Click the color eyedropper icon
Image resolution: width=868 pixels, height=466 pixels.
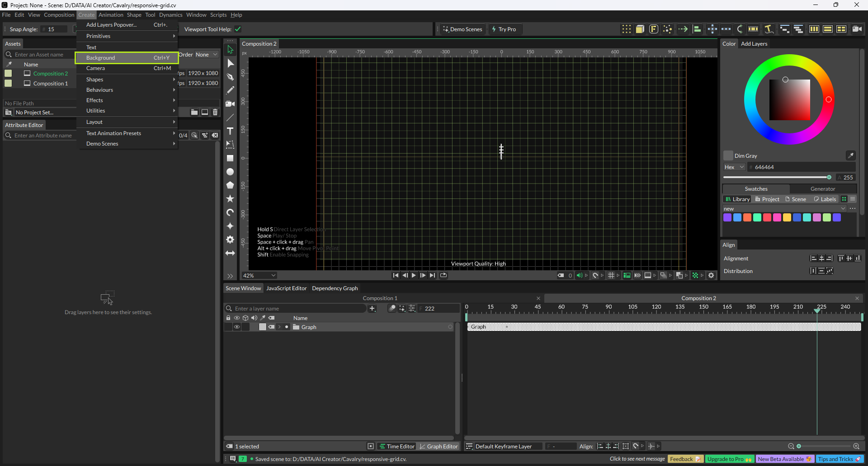point(850,155)
